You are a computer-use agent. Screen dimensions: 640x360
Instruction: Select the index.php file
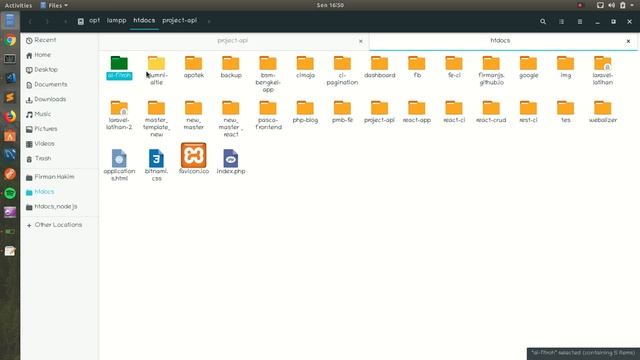pos(231,162)
